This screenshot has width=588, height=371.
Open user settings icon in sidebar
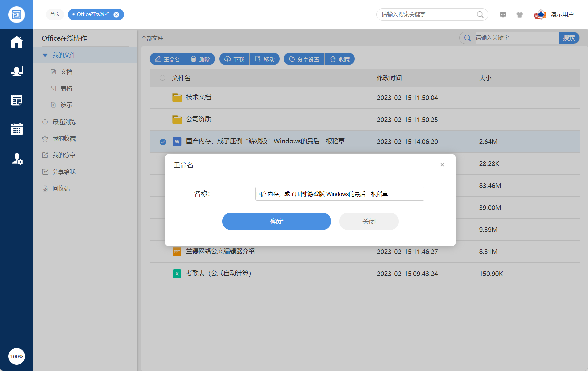click(17, 159)
